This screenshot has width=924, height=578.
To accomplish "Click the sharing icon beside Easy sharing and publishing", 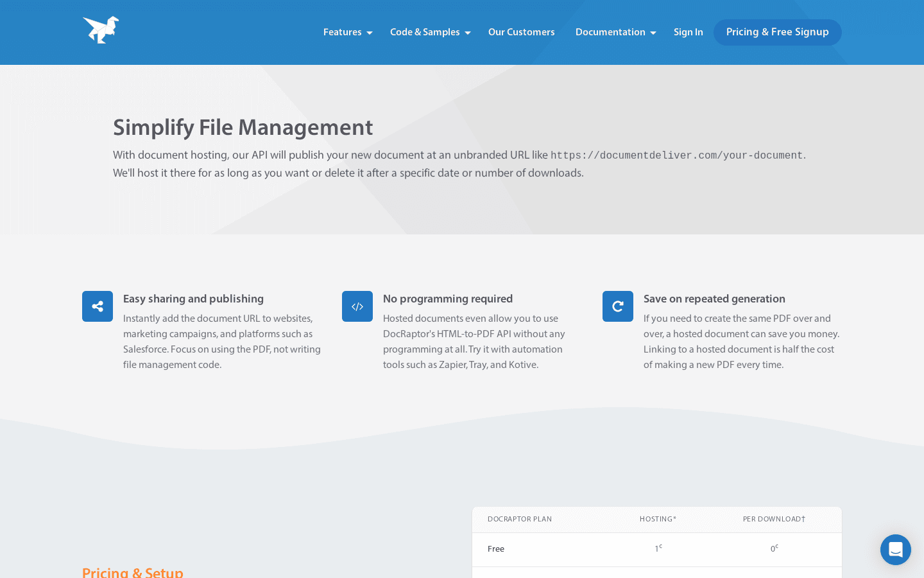I will coord(98,306).
